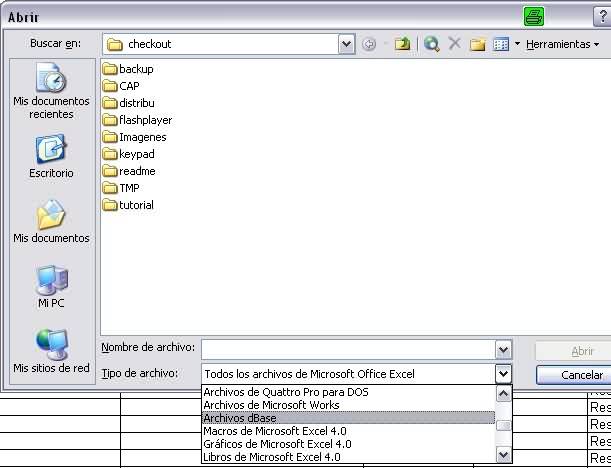Viewport: 611px width, 468px height.
Task: Select Mis sitios de red location
Action: click(51, 352)
